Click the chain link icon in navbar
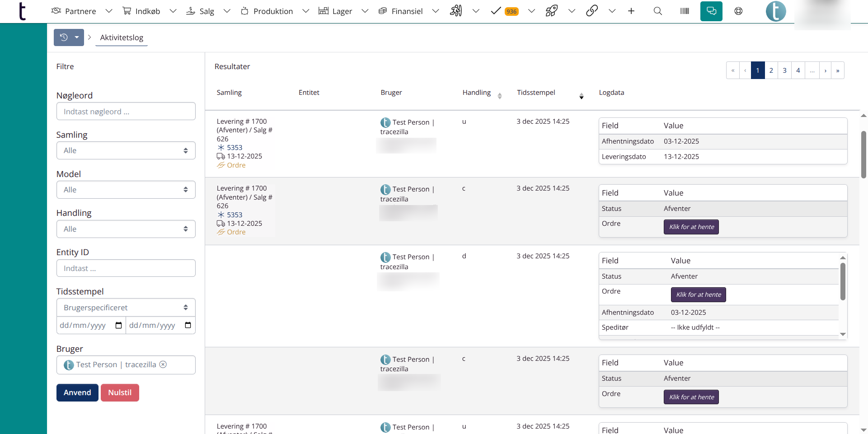 [x=592, y=11]
